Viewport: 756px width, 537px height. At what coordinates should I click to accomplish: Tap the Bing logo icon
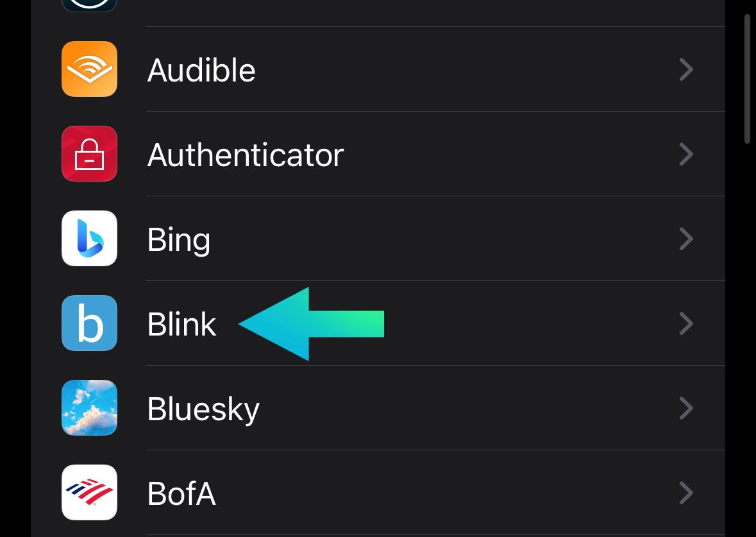(x=89, y=239)
